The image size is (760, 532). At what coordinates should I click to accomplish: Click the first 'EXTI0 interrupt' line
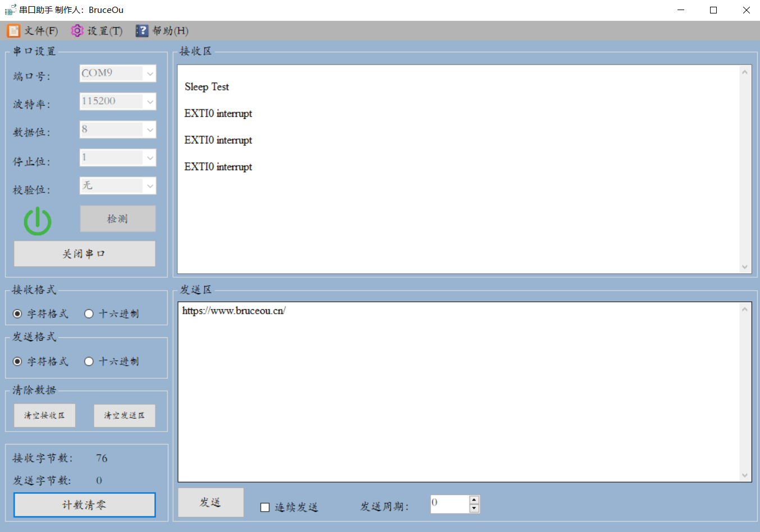coord(218,113)
